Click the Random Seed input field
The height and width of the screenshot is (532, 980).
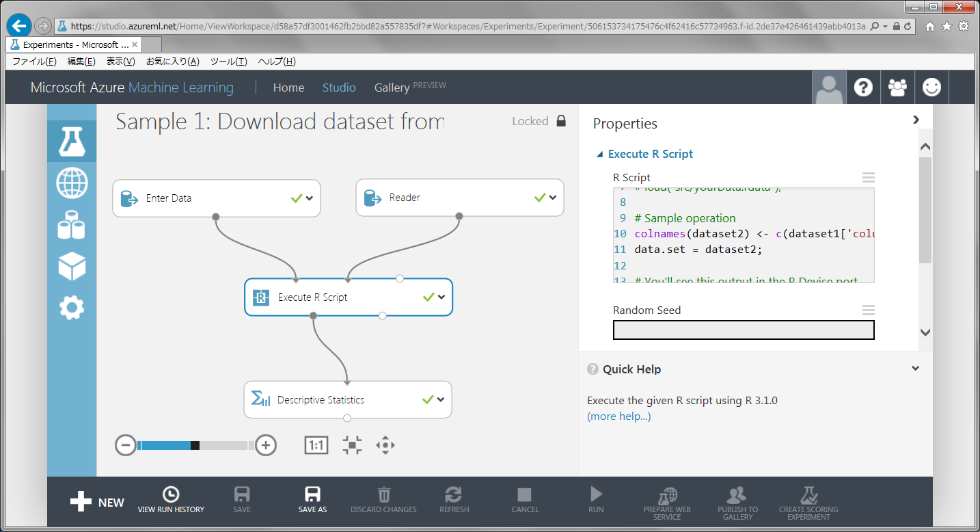pos(744,330)
